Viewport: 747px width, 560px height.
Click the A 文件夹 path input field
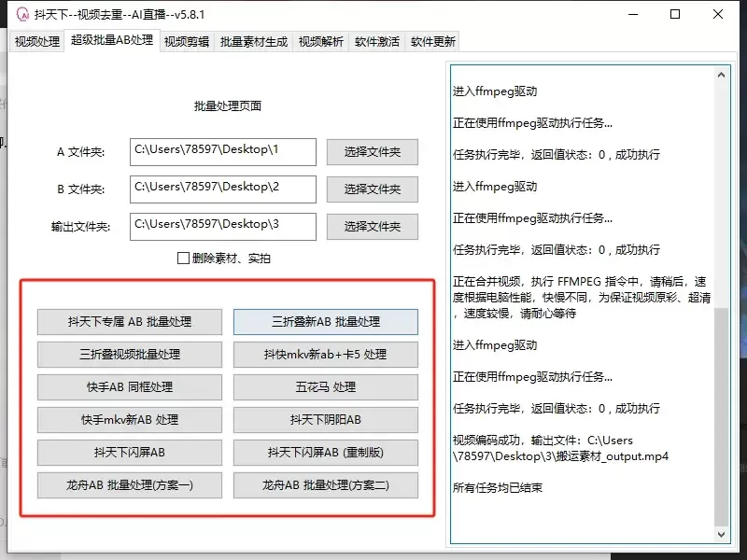coord(223,152)
